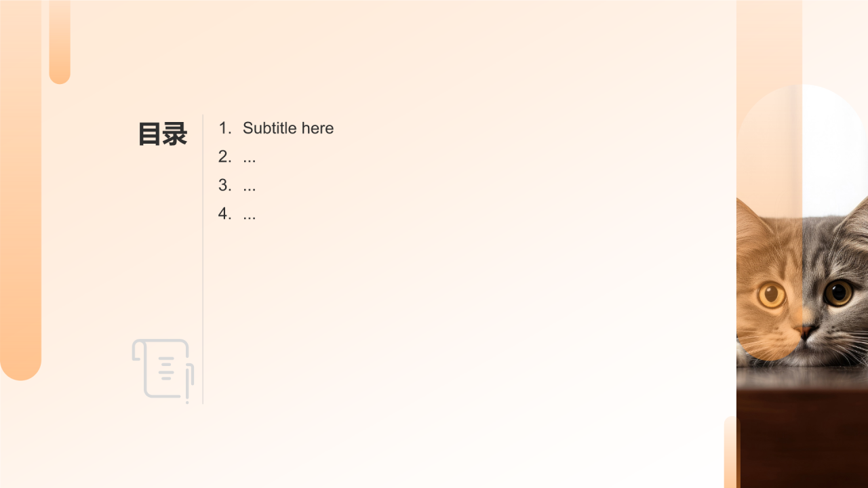The width and height of the screenshot is (868, 488).
Task: Click the second list item's ellipsis text
Action: pos(250,157)
